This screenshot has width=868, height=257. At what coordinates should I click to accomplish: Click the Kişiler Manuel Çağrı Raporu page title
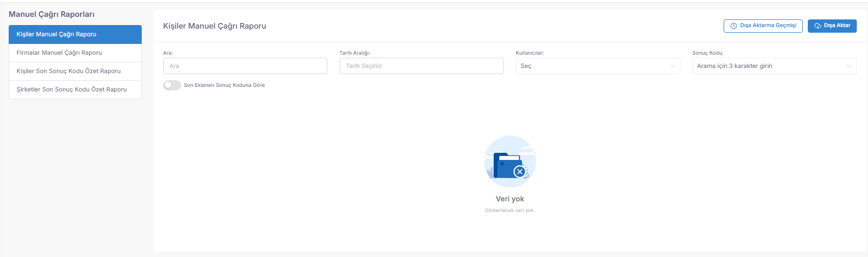[215, 26]
